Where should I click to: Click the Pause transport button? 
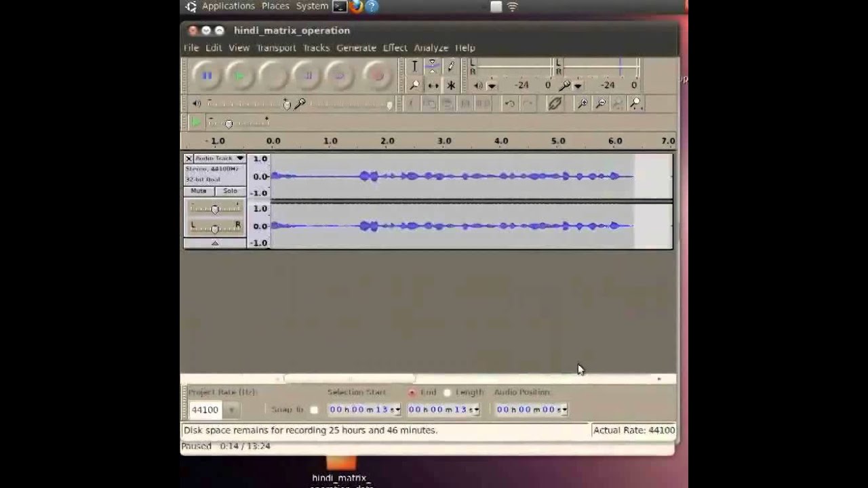(207, 76)
